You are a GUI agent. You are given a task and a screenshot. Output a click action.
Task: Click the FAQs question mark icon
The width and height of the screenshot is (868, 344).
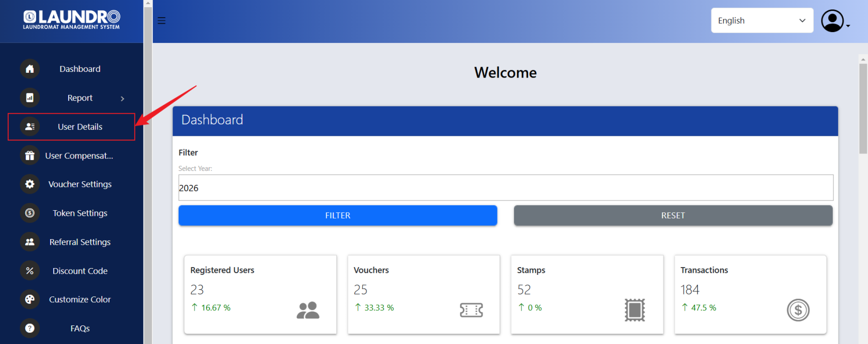click(x=30, y=328)
